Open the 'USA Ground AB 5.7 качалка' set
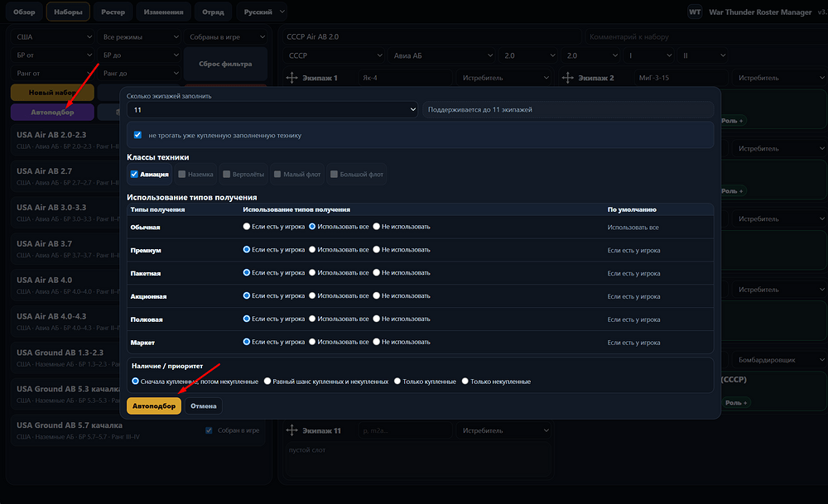 [x=137, y=430]
